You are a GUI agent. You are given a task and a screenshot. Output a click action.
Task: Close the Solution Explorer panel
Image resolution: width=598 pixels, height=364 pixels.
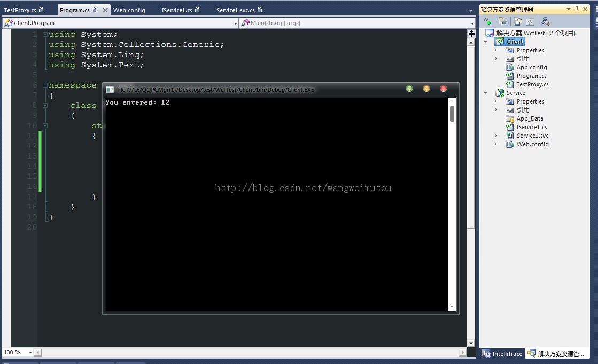click(x=585, y=9)
